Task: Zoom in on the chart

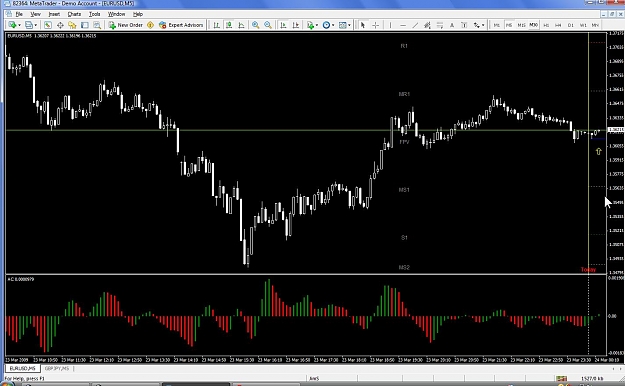Action: (x=256, y=25)
